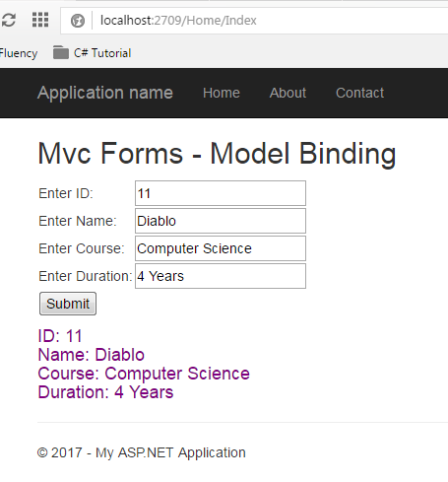The image size is (448, 482).
Task: Click the browser reload icon
Action: pyautogui.click(x=8, y=20)
